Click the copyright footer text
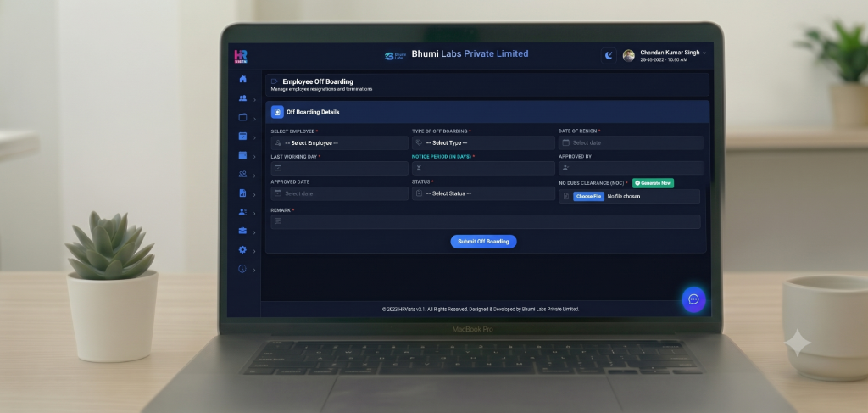868x413 pixels. 481,309
